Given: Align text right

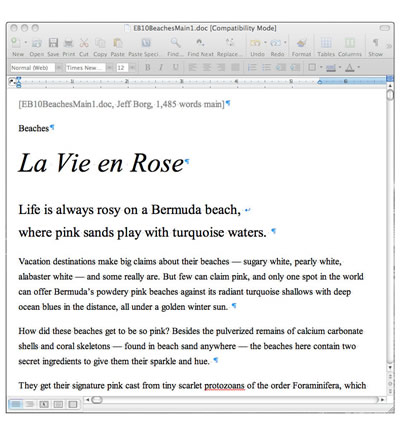Looking at the screenshot, I should click(x=221, y=68).
